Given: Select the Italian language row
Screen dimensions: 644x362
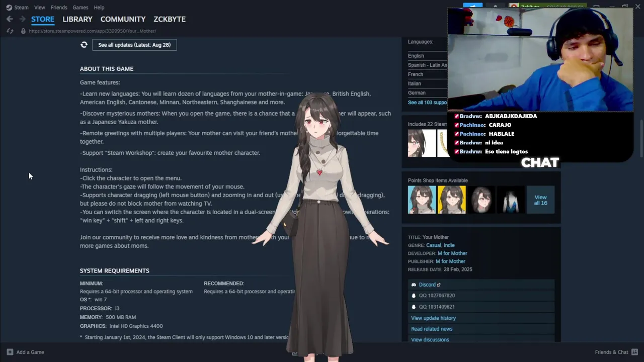Looking at the screenshot, I should click(x=427, y=83).
